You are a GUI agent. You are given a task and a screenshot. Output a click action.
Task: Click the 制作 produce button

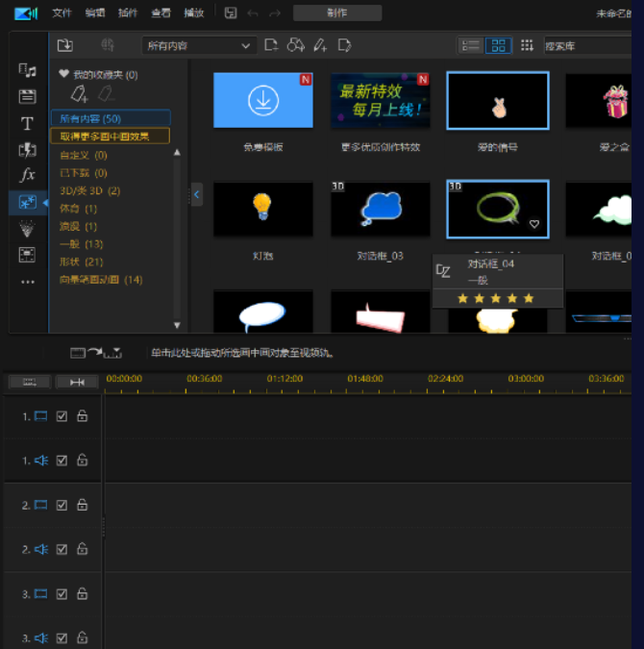tap(336, 12)
